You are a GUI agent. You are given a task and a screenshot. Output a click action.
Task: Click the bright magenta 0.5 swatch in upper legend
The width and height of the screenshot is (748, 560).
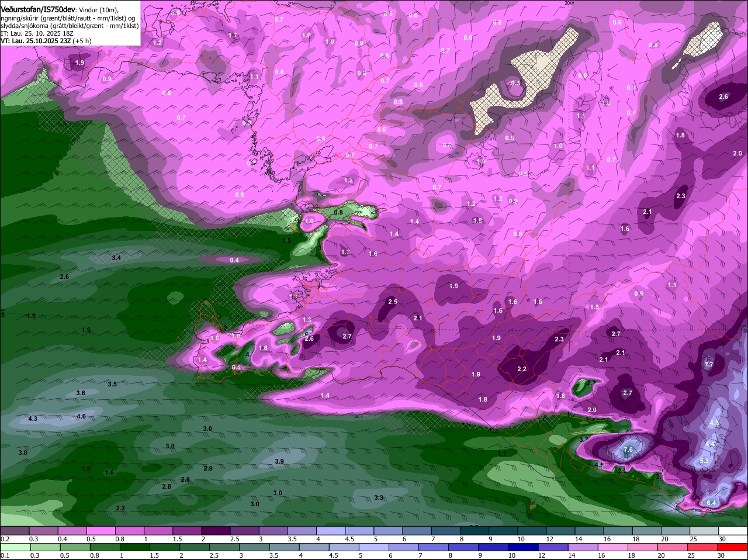click(101, 531)
